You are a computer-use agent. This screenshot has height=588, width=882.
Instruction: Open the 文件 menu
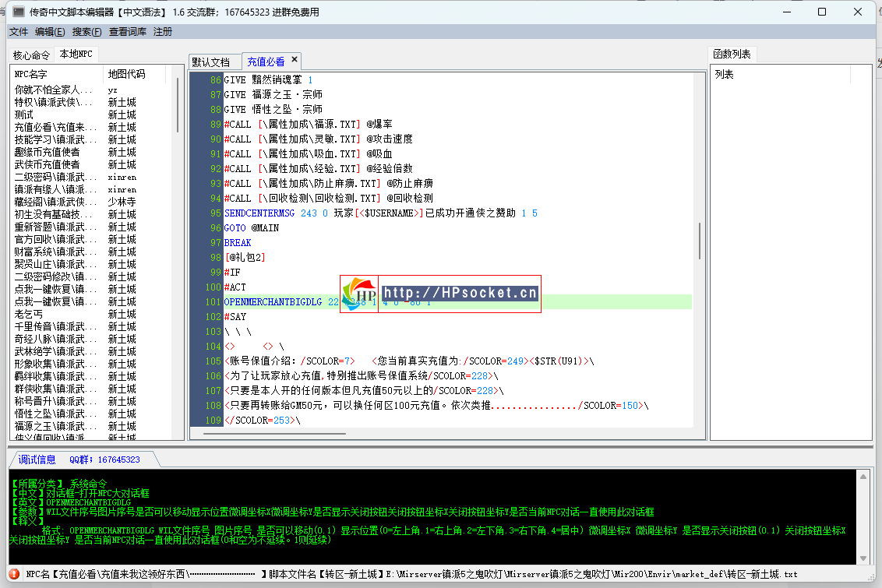click(x=18, y=32)
